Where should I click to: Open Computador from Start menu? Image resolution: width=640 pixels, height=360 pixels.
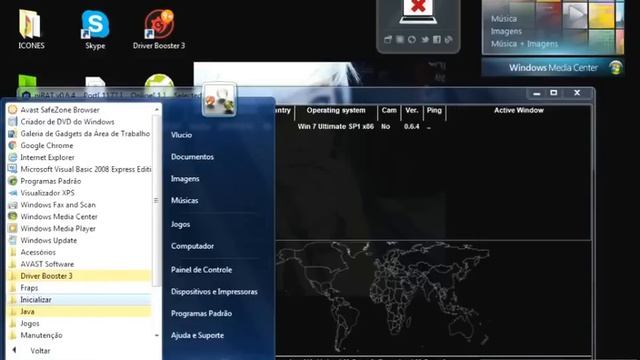point(192,246)
